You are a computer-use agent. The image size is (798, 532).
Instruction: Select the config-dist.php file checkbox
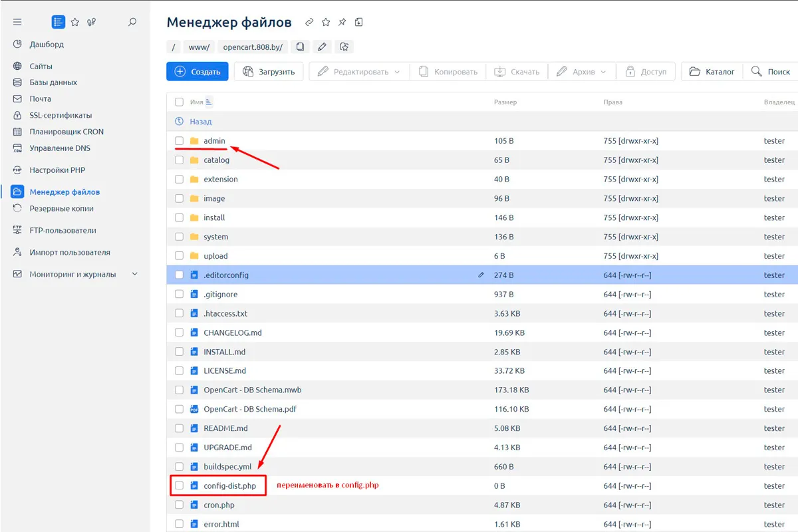click(179, 486)
